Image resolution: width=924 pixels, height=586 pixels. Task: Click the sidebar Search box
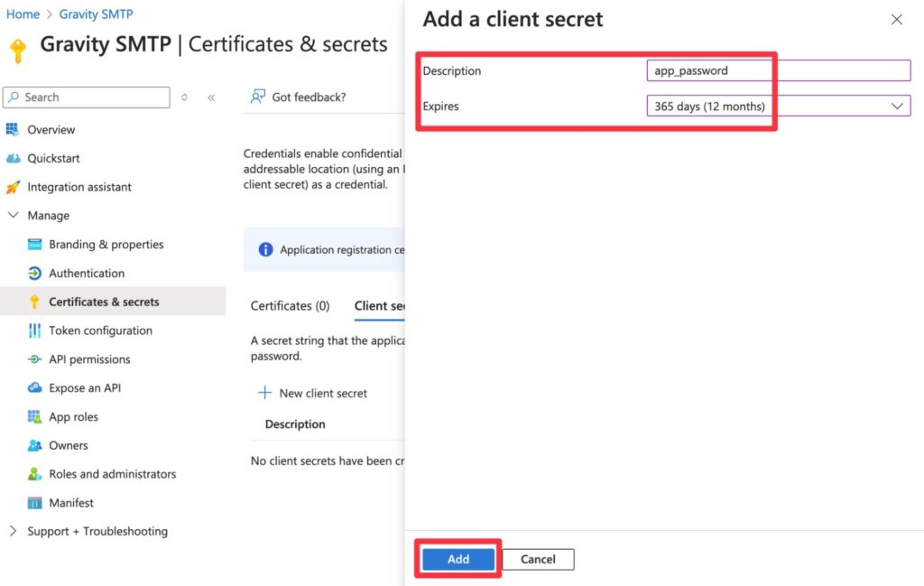pos(87,98)
